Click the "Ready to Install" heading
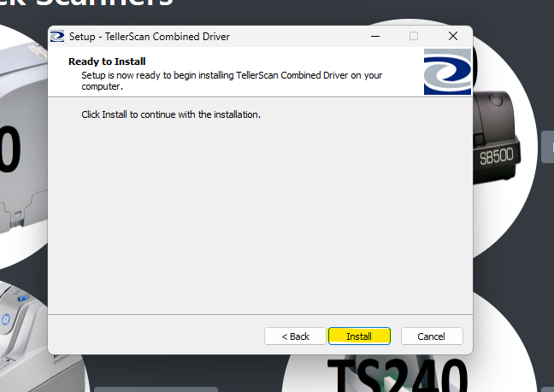 pyautogui.click(x=107, y=61)
